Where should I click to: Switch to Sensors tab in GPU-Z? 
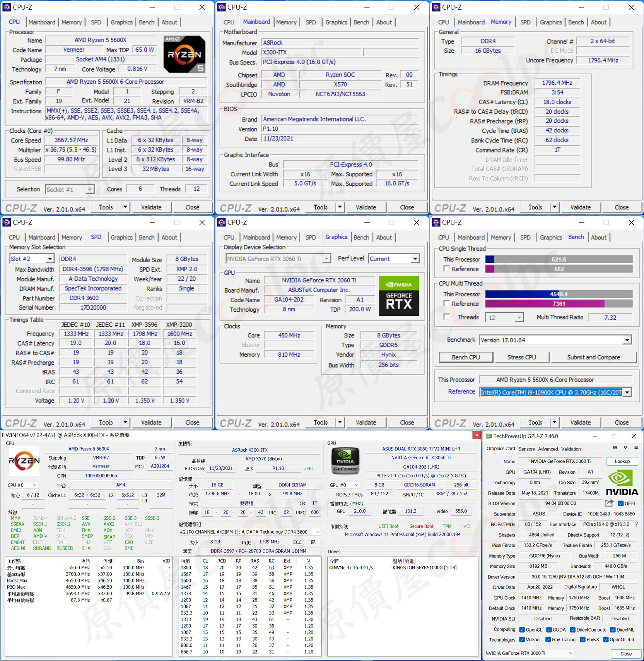click(526, 449)
